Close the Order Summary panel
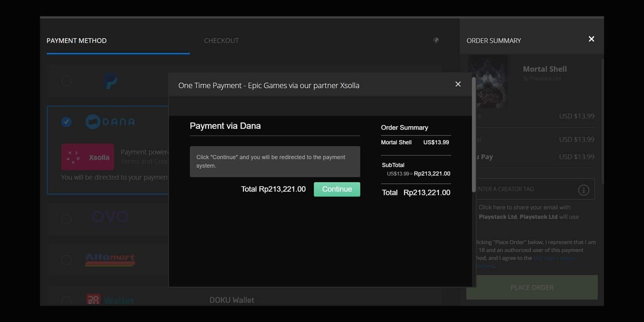This screenshot has width=644, height=322. pyautogui.click(x=591, y=39)
